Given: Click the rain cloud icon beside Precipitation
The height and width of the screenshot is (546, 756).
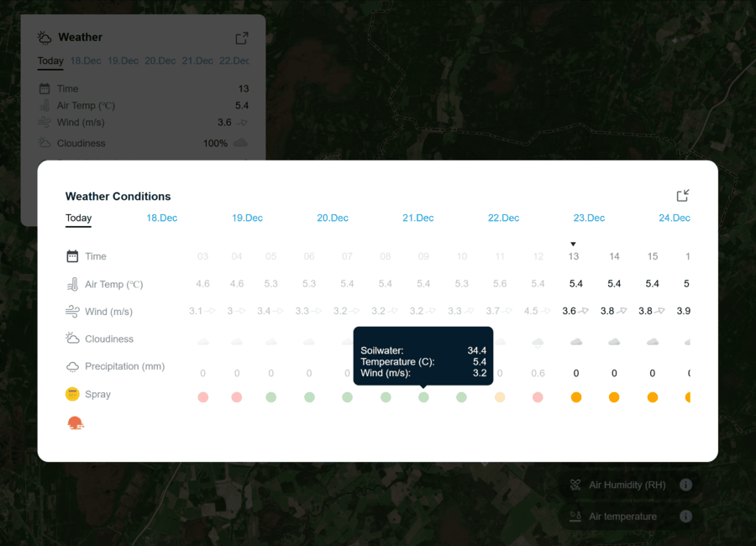Looking at the screenshot, I should coord(72,366).
